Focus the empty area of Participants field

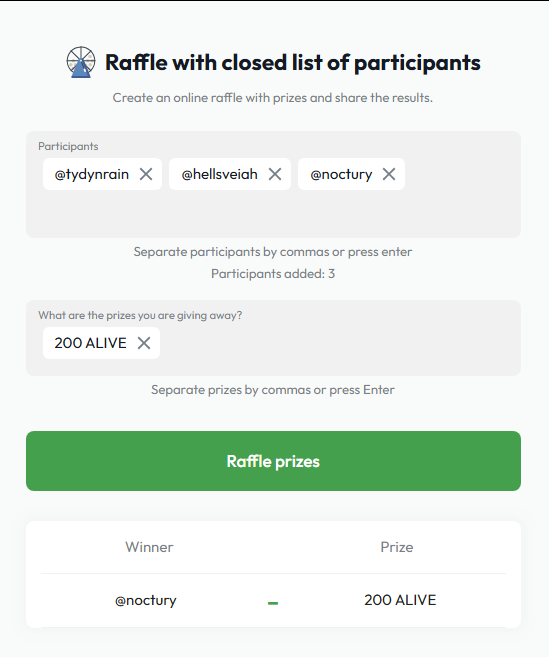click(x=273, y=214)
